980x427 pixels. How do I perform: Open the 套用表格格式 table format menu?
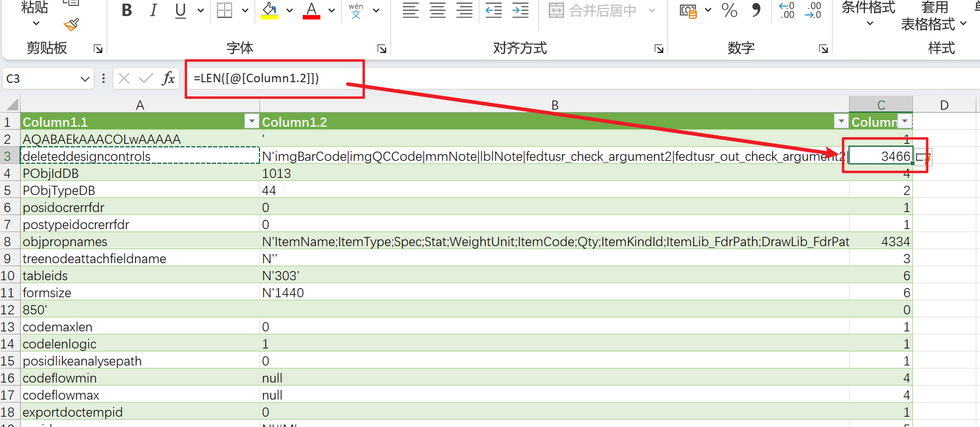coord(934,16)
